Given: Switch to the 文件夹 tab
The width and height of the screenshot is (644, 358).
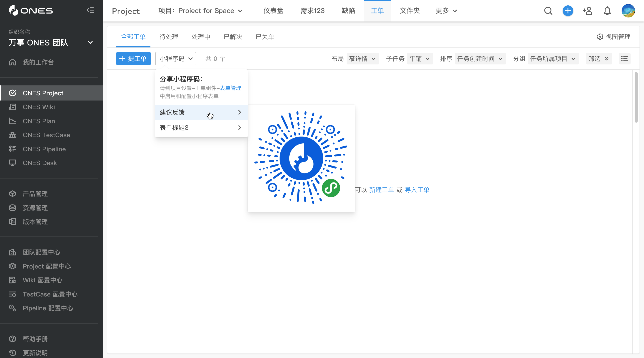Looking at the screenshot, I should 409,11.
